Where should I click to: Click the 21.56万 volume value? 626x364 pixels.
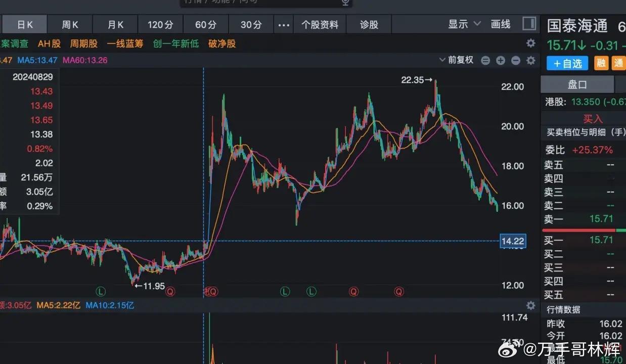pos(37,177)
